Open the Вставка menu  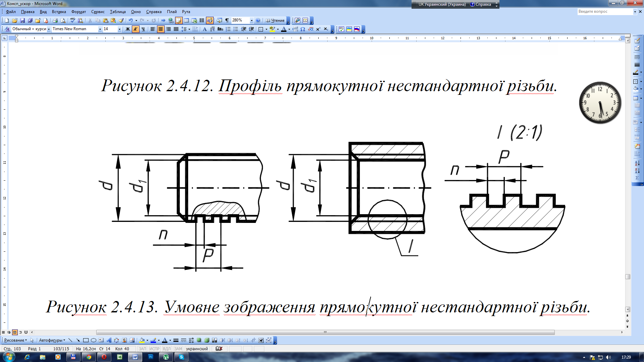pyautogui.click(x=59, y=12)
